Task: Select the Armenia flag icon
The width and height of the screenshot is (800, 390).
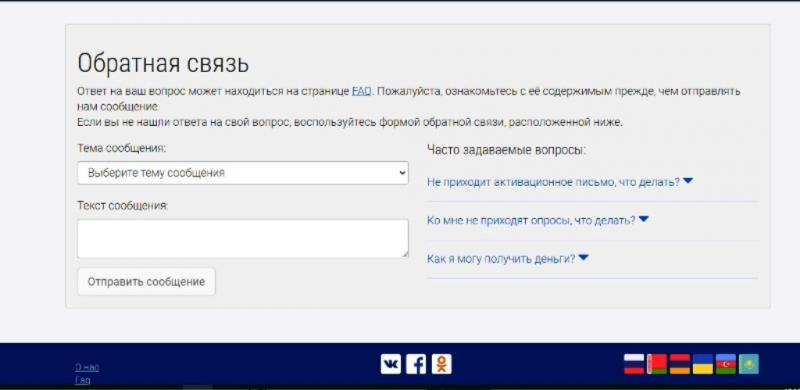Action: pos(680,364)
